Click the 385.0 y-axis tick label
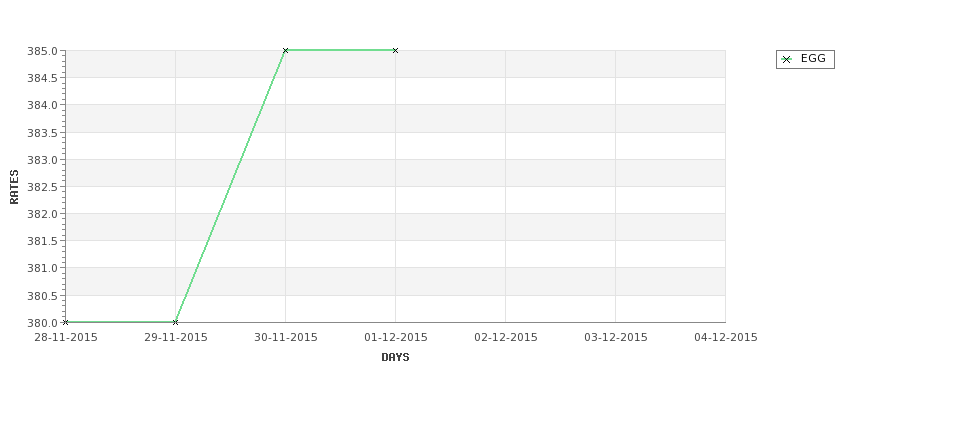Image resolution: width=975 pixels, height=429 pixels. pyautogui.click(x=42, y=51)
